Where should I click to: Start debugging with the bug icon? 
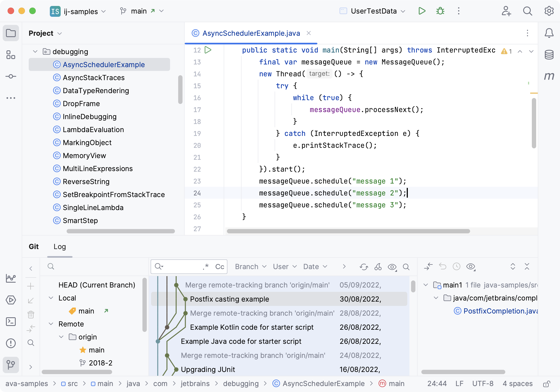coord(440,11)
